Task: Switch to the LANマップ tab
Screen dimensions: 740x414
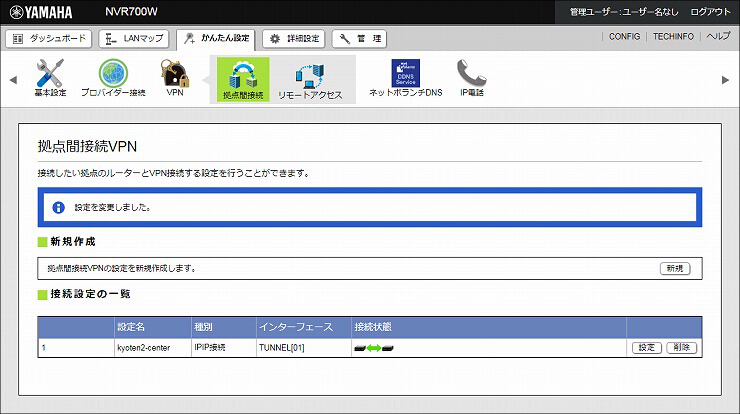Action: 134,39
